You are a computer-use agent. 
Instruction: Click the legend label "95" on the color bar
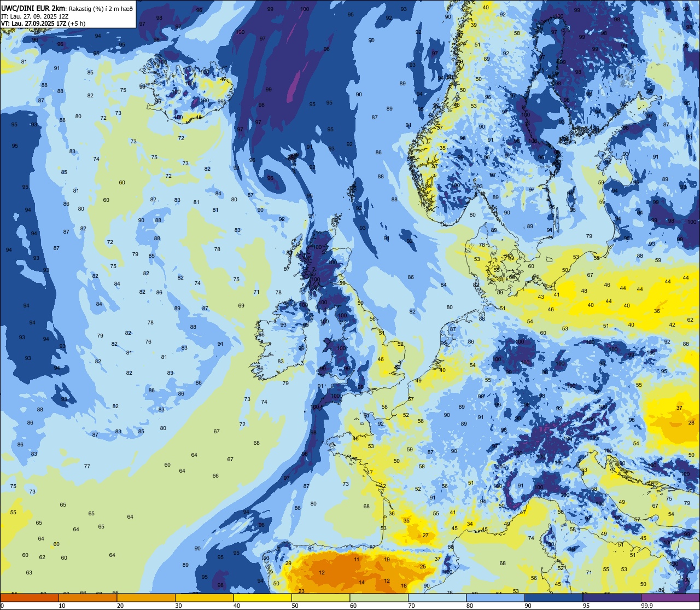pos(586,606)
